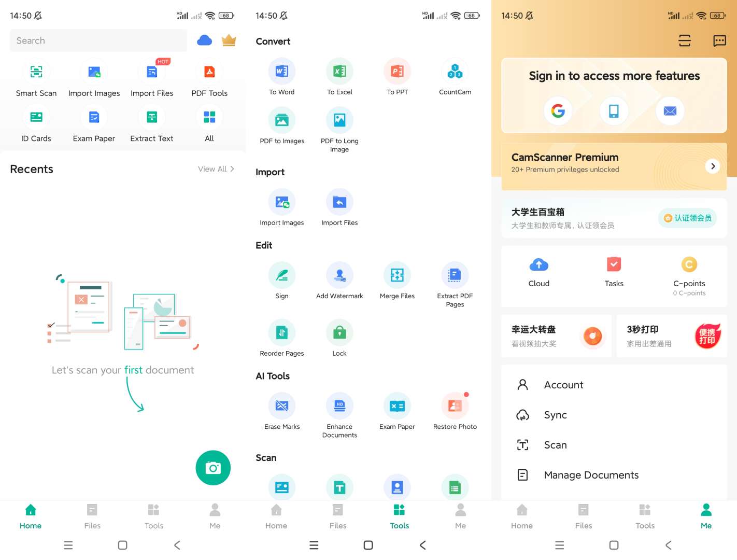Screen dimensions: 737x560
Task: Expand CamScanner Premium arrow
Action: pos(713,166)
